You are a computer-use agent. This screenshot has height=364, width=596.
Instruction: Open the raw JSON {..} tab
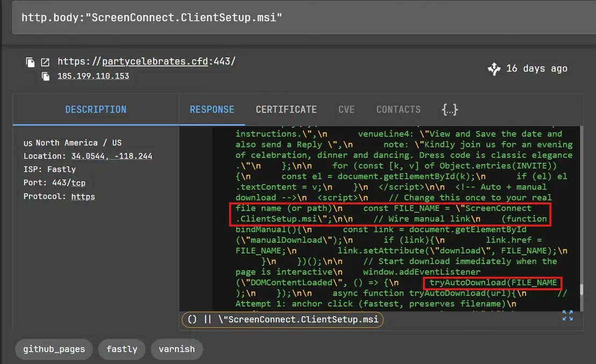point(449,110)
